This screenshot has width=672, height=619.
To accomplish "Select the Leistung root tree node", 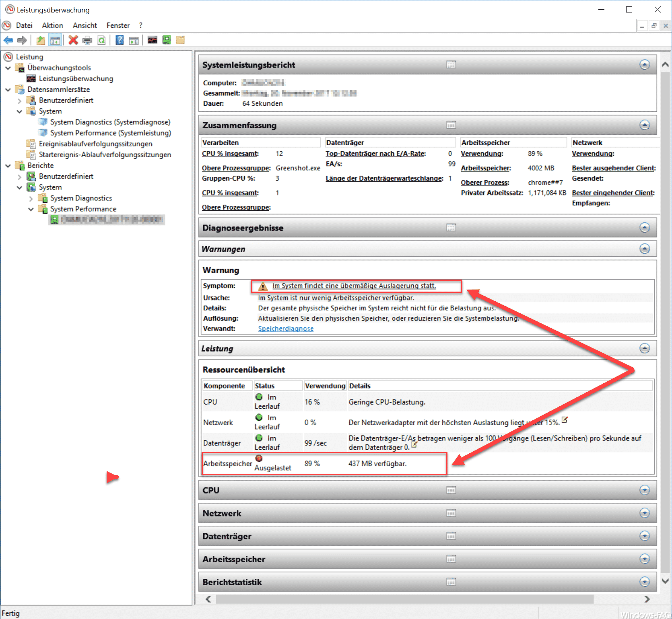I will (29, 57).
